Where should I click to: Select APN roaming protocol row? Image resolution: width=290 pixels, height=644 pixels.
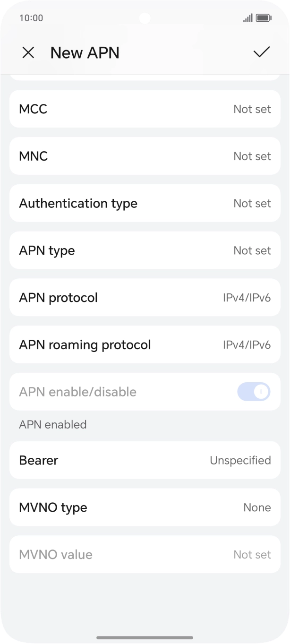(x=145, y=344)
